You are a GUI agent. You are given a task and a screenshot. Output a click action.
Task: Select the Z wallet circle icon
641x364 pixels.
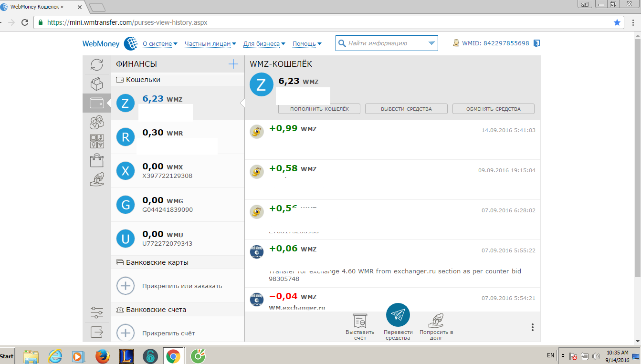coord(126,104)
